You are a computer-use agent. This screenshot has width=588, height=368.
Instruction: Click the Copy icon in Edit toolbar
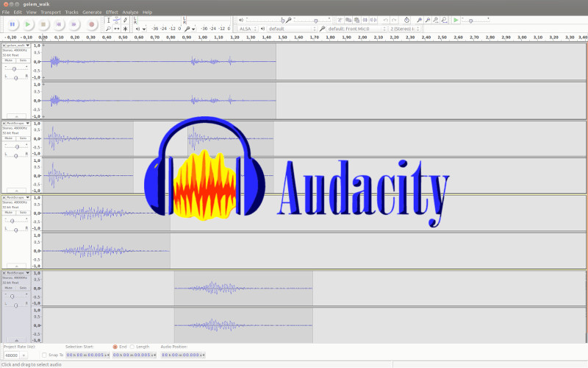coord(348,20)
